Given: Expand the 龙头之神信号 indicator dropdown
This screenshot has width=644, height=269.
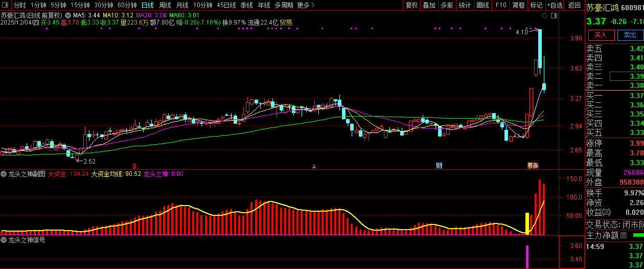Looking at the screenshot, I should (x=4, y=240).
